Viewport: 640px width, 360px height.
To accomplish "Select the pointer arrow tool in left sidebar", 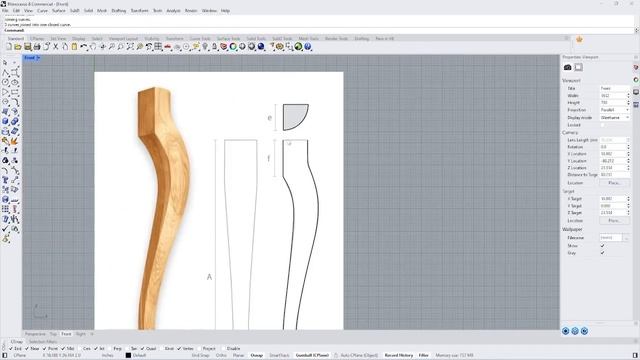I will [5, 62].
